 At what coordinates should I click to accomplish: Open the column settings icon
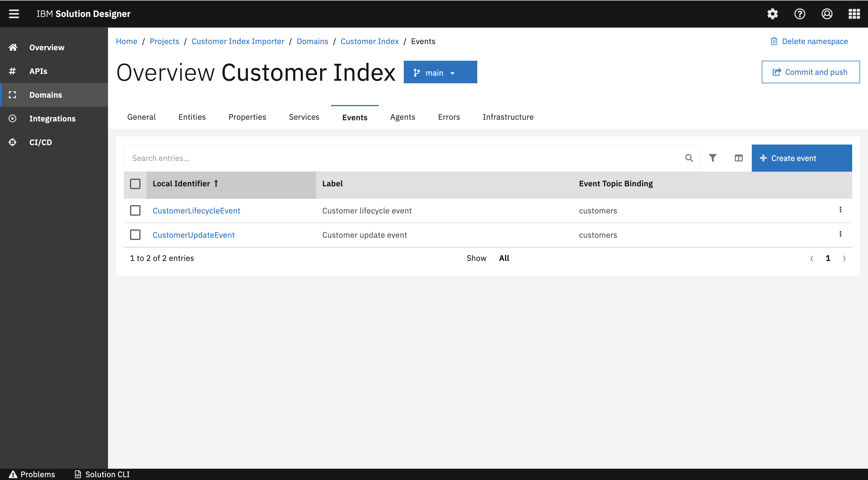pyautogui.click(x=738, y=158)
